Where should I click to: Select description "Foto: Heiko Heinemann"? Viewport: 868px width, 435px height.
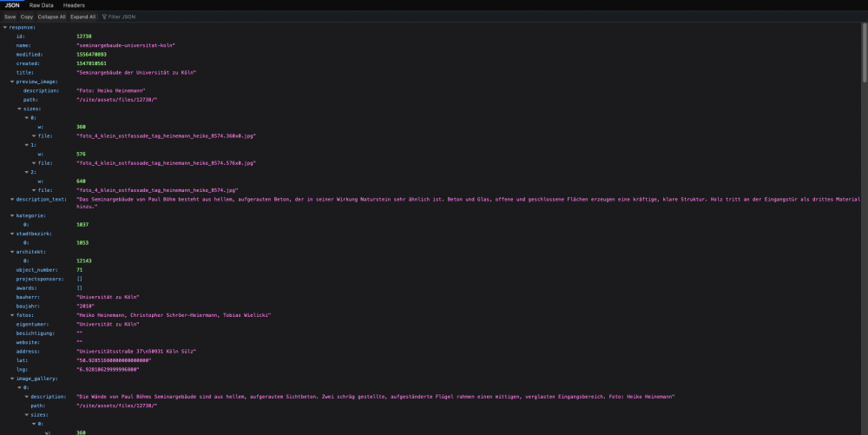coord(111,90)
